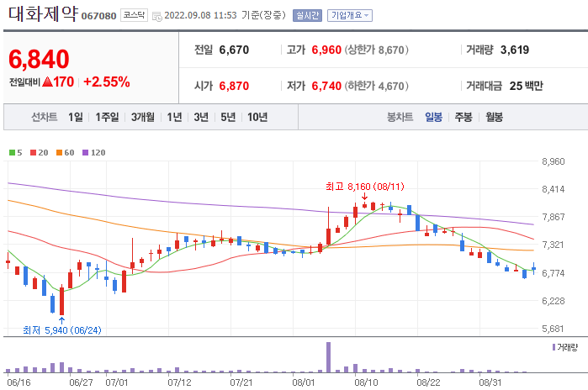Viewport: 588px width, 390px height.
Task: Click the 저가 value 6,740
Action: pos(326,86)
